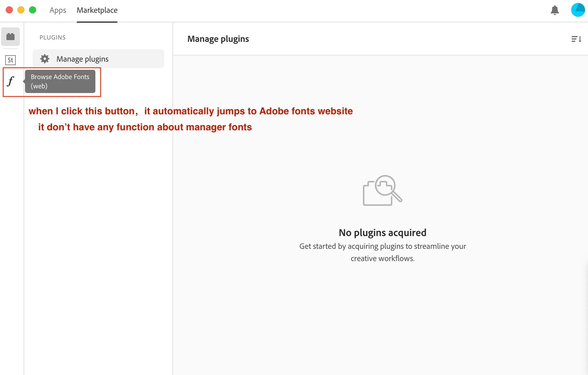Open notifications with the bell icon
Viewport: 588px width, 375px height.
click(x=555, y=10)
